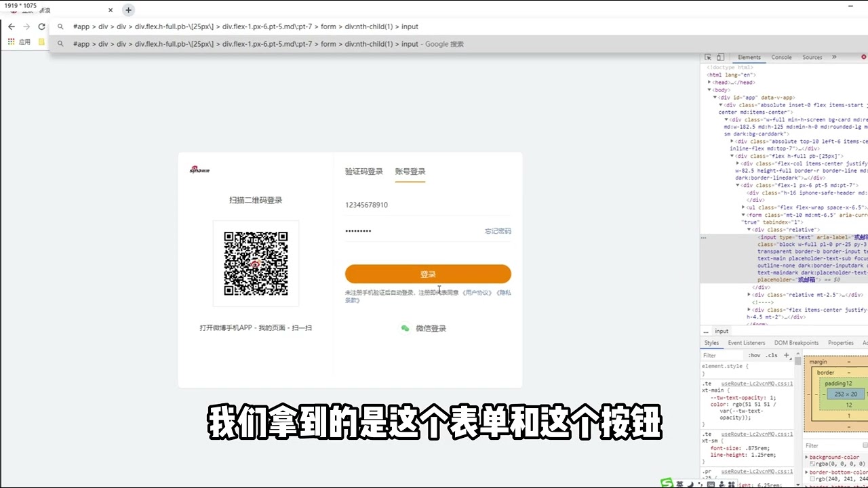The width and height of the screenshot is (868, 488).
Task: Expand background-color in the computed pane
Action: 807,457
